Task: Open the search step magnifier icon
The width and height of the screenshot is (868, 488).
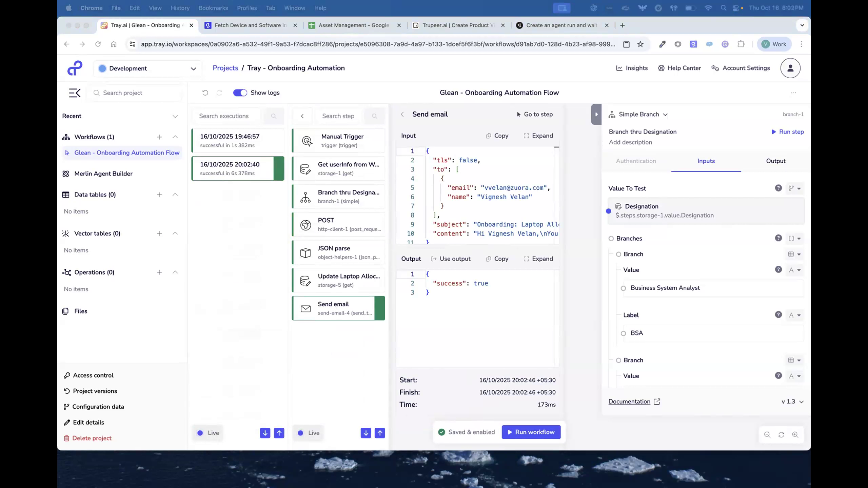Action: 374,116
